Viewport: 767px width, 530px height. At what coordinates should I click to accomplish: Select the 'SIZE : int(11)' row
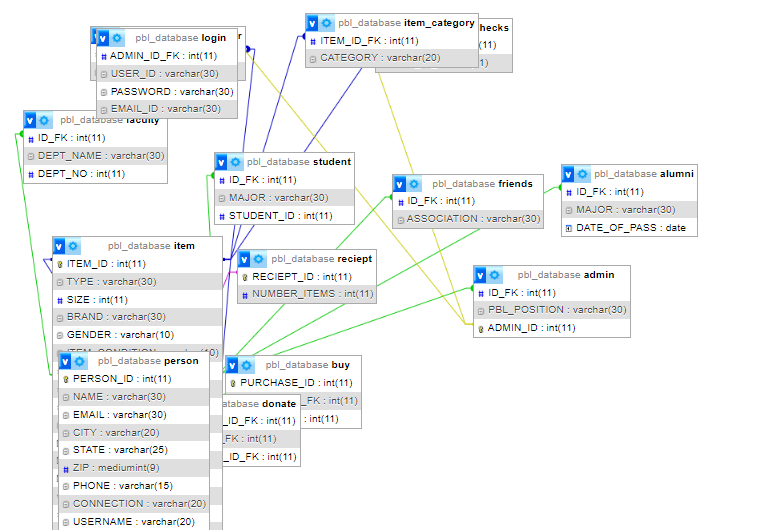[137, 300]
